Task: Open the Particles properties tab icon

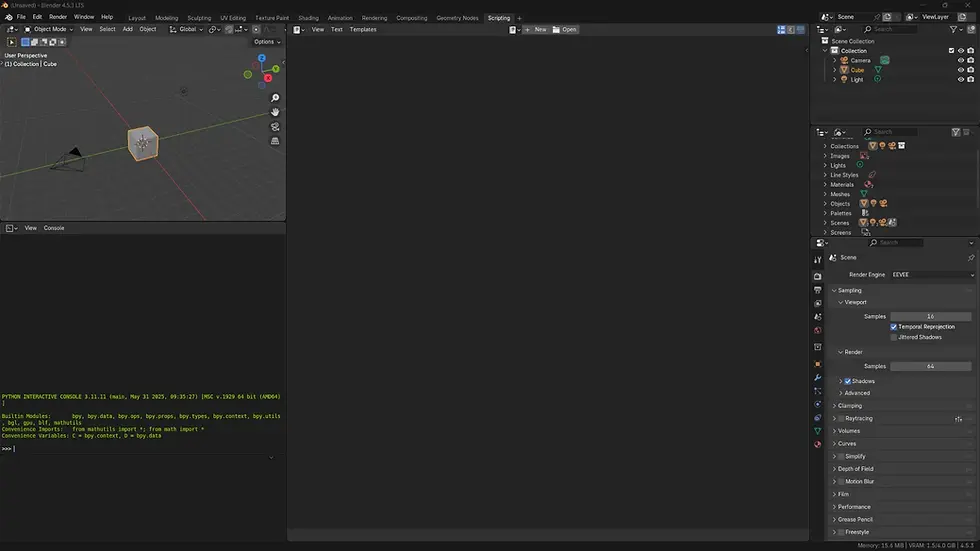Action: pos(818,391)
